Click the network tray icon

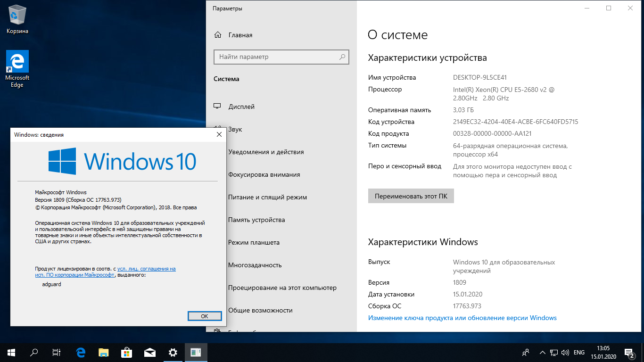click(x=554, y=352)
